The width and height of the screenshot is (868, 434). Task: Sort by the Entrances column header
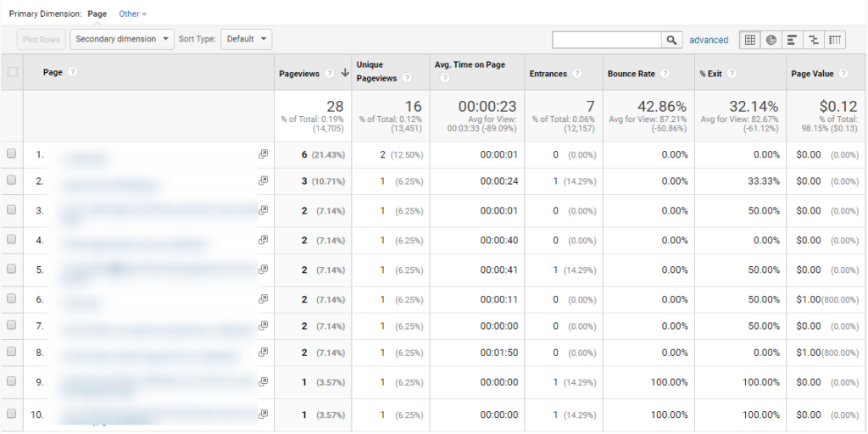coord(548,74)
